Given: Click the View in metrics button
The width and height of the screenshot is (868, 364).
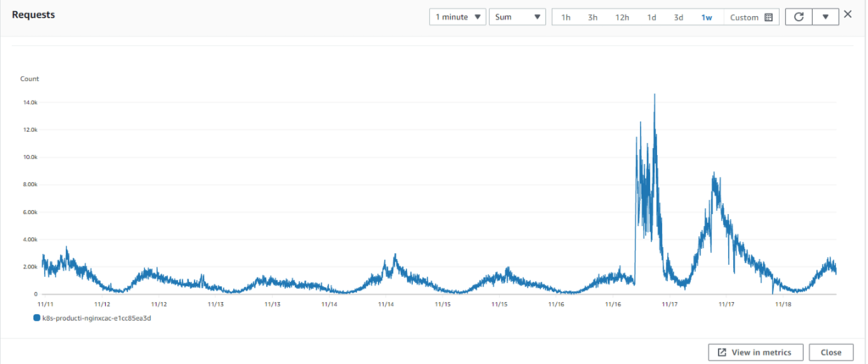Looking at the screenshot, I should (755, 352).
